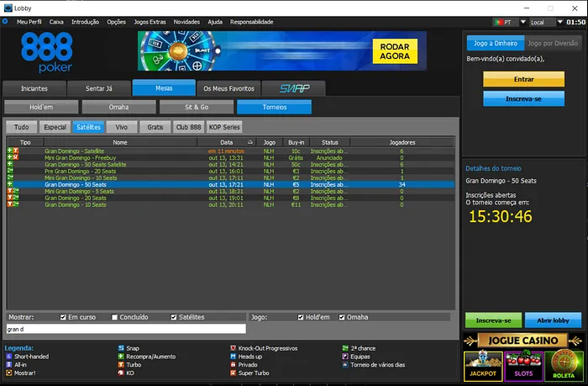The height and width of the screenshot is (386, 588).
Task: Click Inscreva-se button below Entrar
Action: tap(523, 98)
